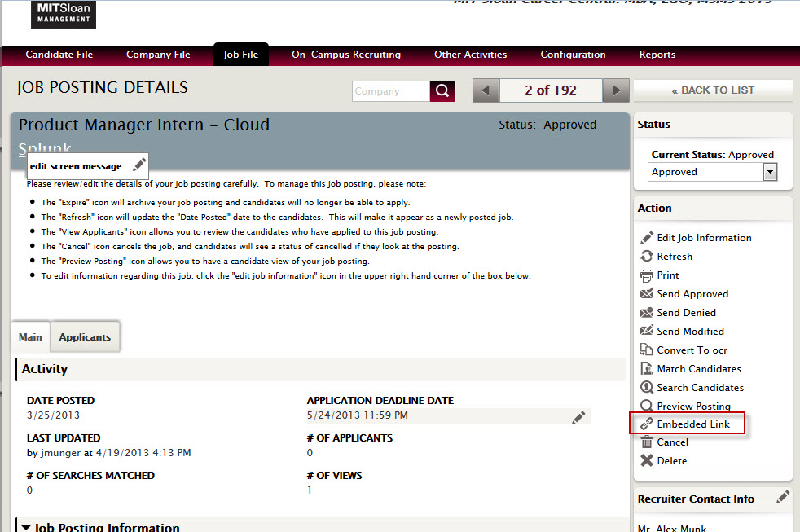800x532 pixels.
Task: Open the Company File menu
Action: 158,55
